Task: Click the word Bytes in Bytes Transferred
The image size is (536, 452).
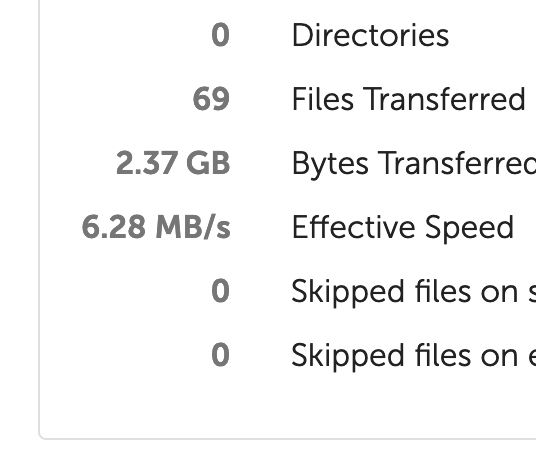Action: [330, 163]
